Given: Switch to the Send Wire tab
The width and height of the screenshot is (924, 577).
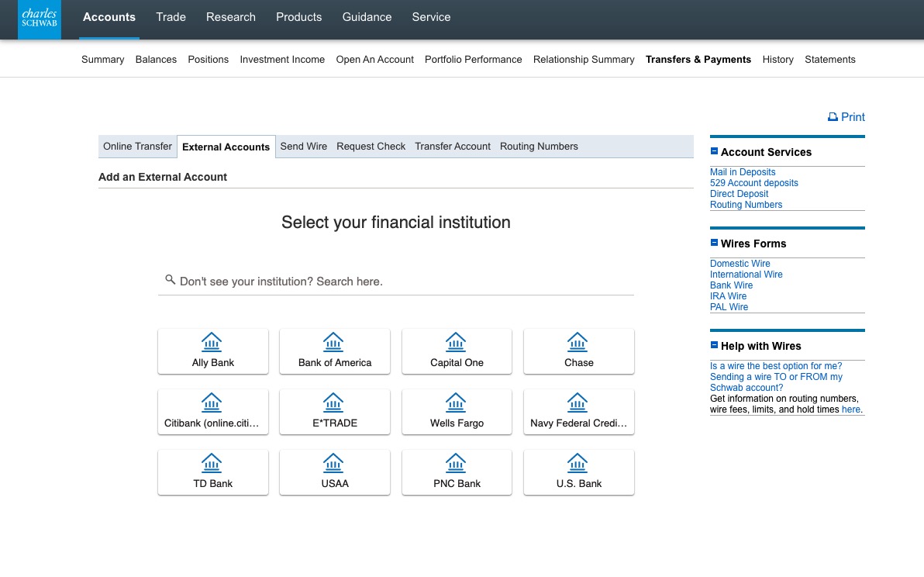Looking at the screenshot, I should [303, 147].
